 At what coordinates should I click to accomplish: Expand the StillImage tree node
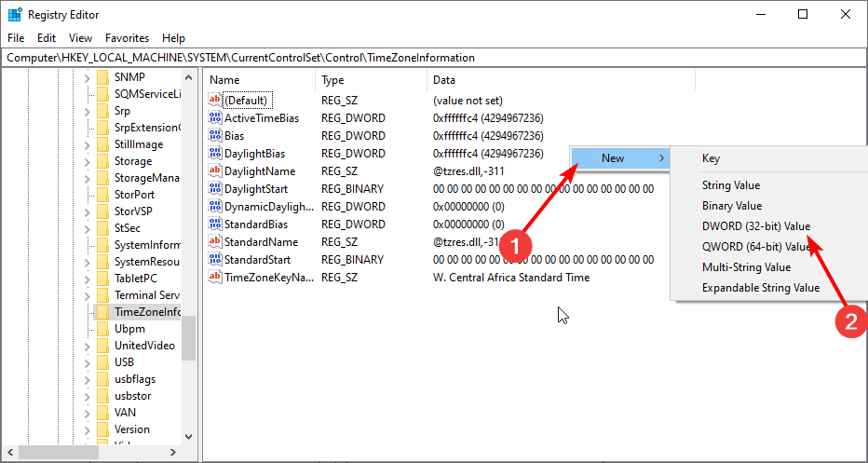pyautogui.click(x=87, y=144)
